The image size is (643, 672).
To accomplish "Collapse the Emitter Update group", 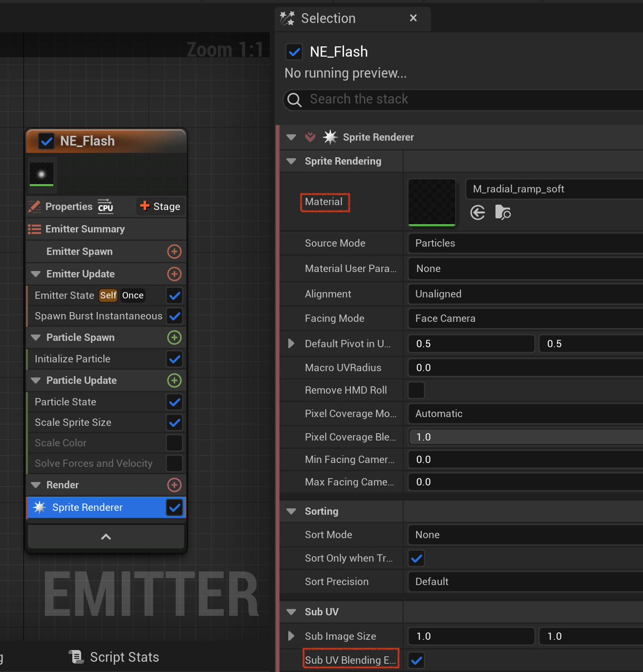I will [x=36, y=274].
